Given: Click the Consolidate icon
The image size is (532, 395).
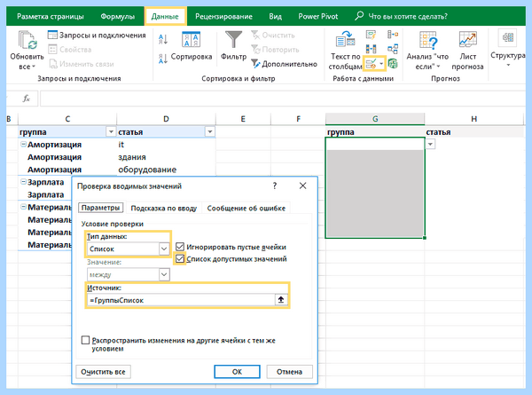Looking at the screenshot, I should (x=393, y=35).
